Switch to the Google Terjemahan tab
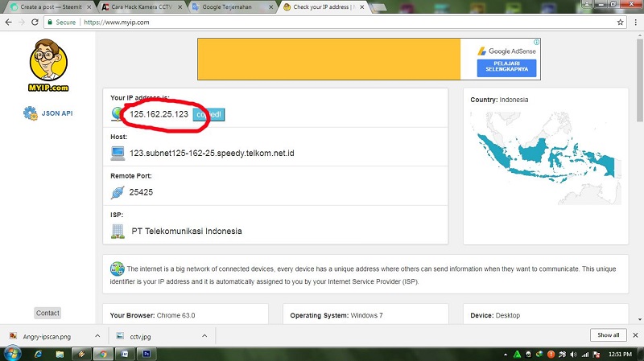 point(227,6)
